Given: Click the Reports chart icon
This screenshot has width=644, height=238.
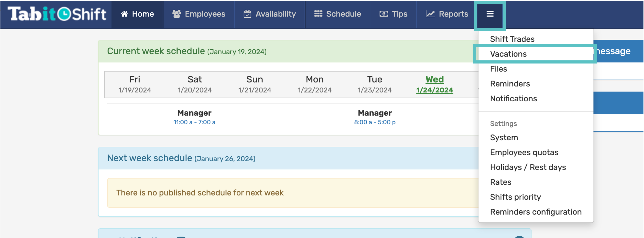Looking at the screenshot, I should 430,14.
